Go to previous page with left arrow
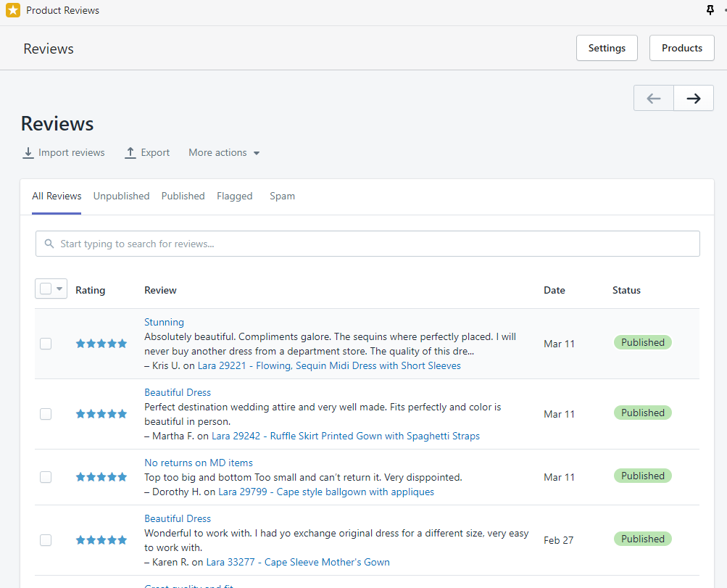The height and width of the screenshot is (588, 727). point(654,99)
